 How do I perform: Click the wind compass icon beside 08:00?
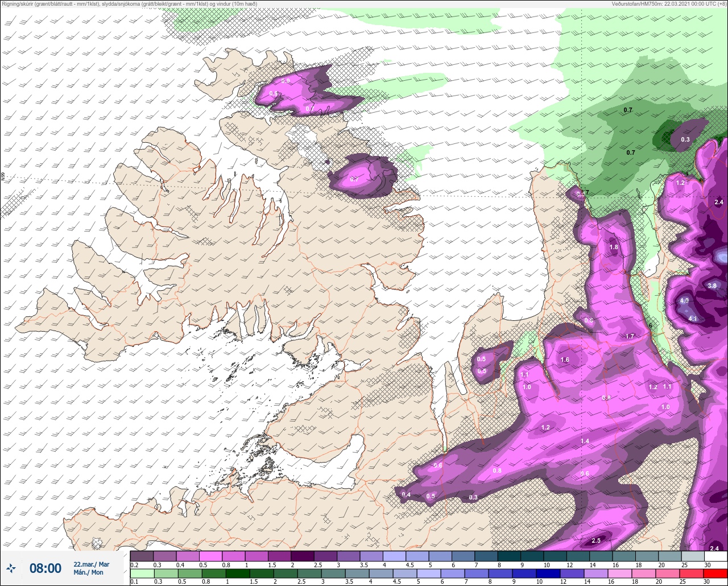11,568
